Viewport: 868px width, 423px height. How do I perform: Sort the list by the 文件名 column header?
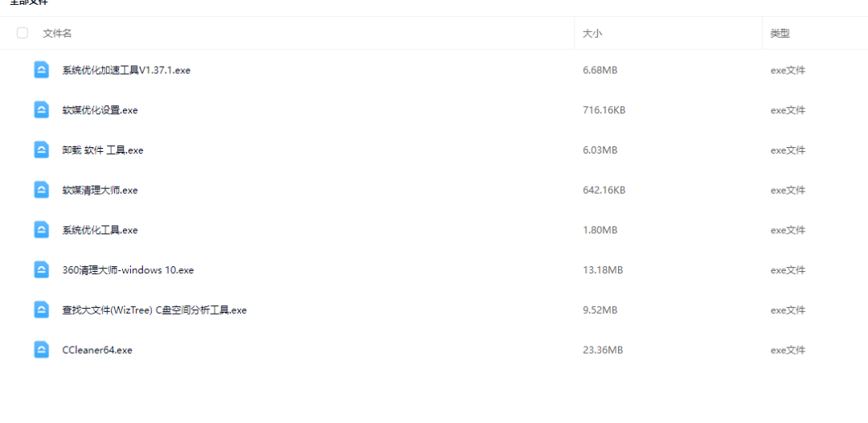pos(57,33)
